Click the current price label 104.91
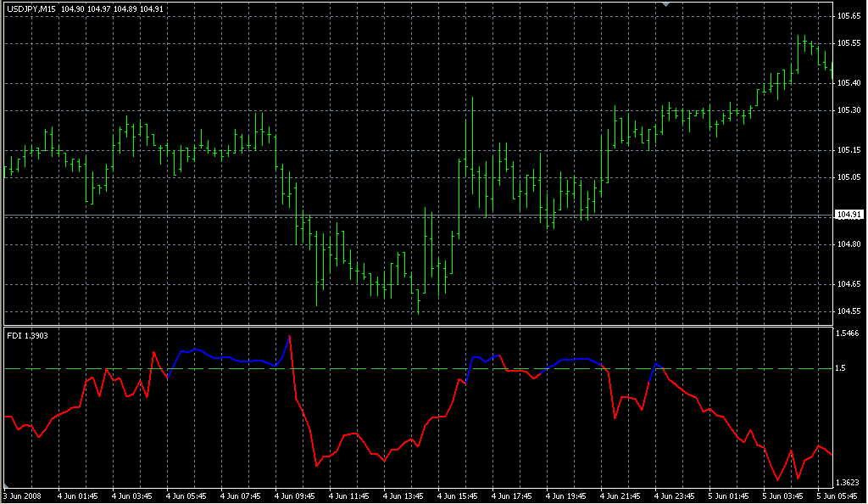Viewport: 868px width, 504px height. click(x=849, y=215)
